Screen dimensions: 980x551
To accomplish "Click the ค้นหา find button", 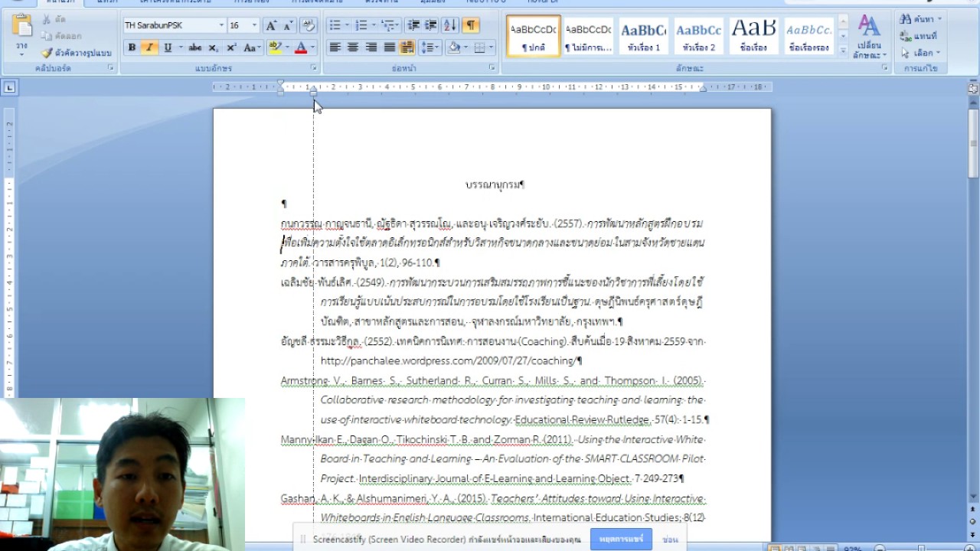I will click(x=920, y=19).
